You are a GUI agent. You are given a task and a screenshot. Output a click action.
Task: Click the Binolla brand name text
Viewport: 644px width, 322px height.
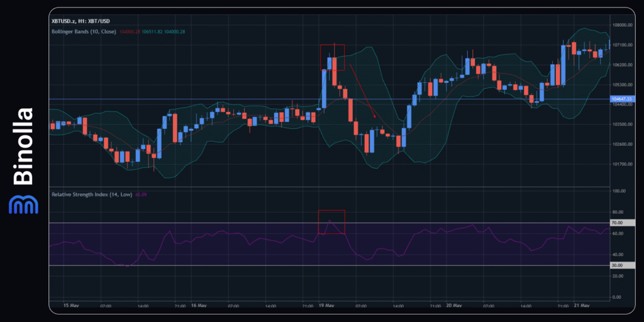coord(23,147)
